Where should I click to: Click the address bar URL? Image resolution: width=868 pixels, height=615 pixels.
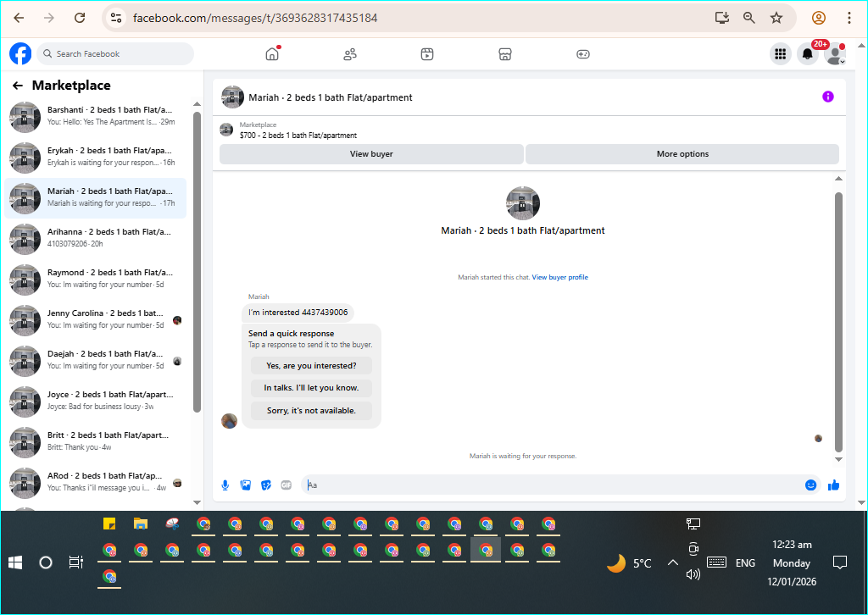255,18
